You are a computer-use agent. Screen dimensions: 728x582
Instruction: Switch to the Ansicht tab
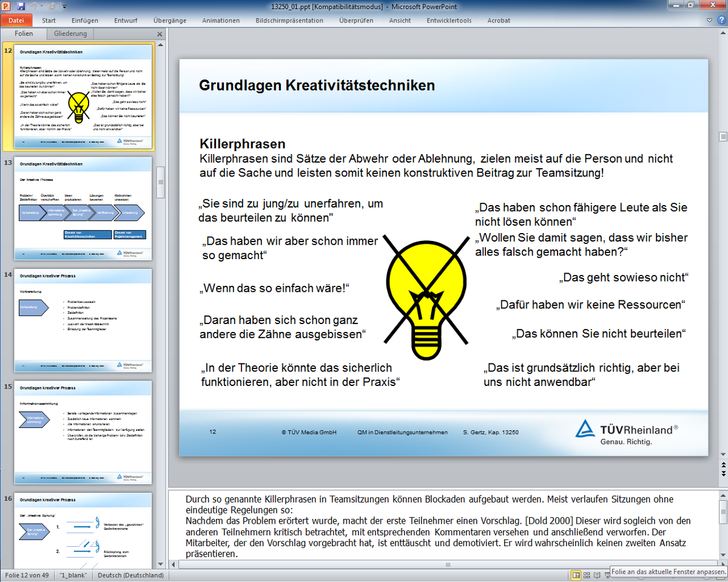click(x=400, y=20)
